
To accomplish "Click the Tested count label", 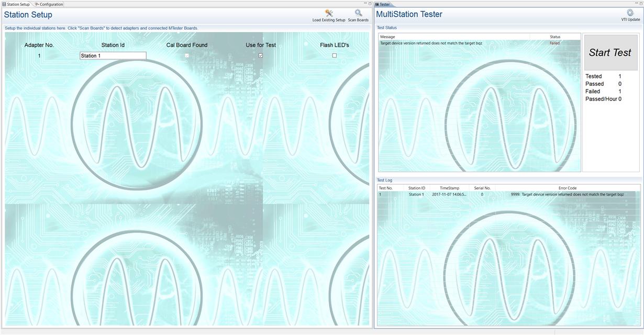I will click(594, 76).
